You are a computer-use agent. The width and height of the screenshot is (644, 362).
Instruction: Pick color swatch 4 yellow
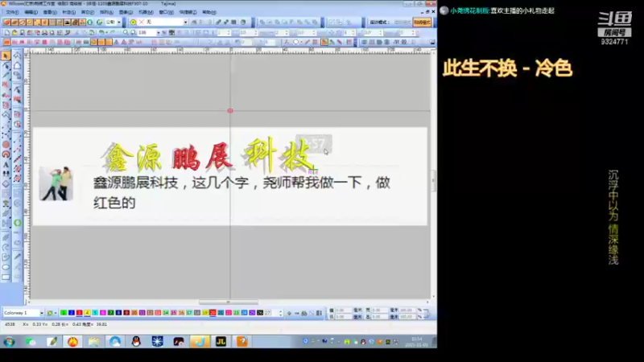(87, 313)
